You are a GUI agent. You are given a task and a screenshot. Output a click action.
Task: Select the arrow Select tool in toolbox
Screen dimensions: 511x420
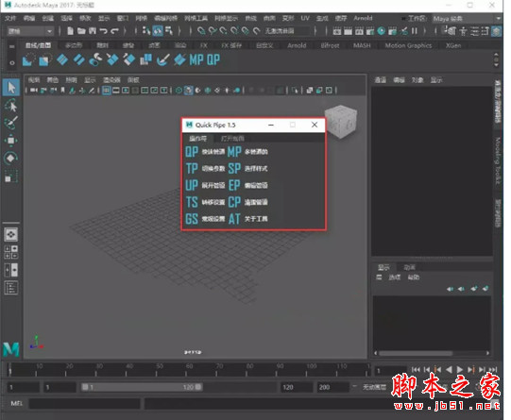click(11, 87)
